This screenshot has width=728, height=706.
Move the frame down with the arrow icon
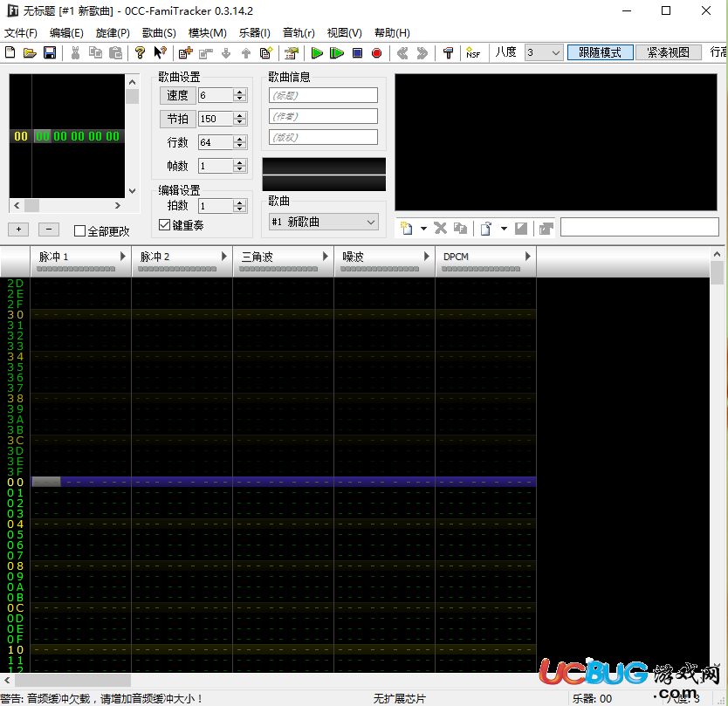pyautogui.click(x=226, y=53)
